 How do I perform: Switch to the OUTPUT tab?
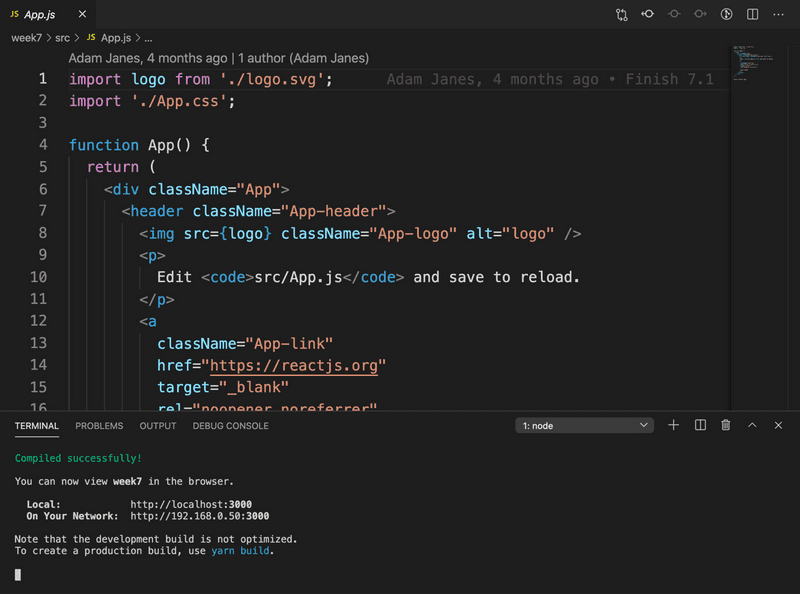pyautogui.click(x=158, y=426)
